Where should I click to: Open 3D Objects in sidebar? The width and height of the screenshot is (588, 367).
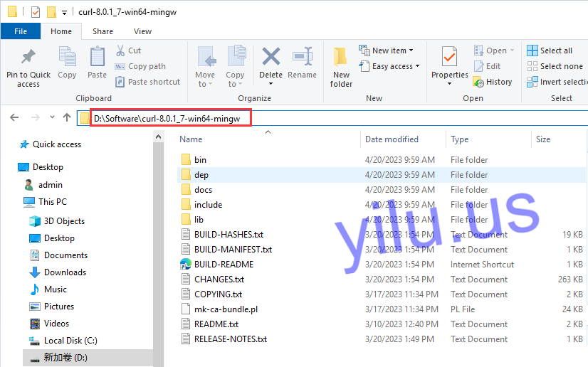[57, 221]
